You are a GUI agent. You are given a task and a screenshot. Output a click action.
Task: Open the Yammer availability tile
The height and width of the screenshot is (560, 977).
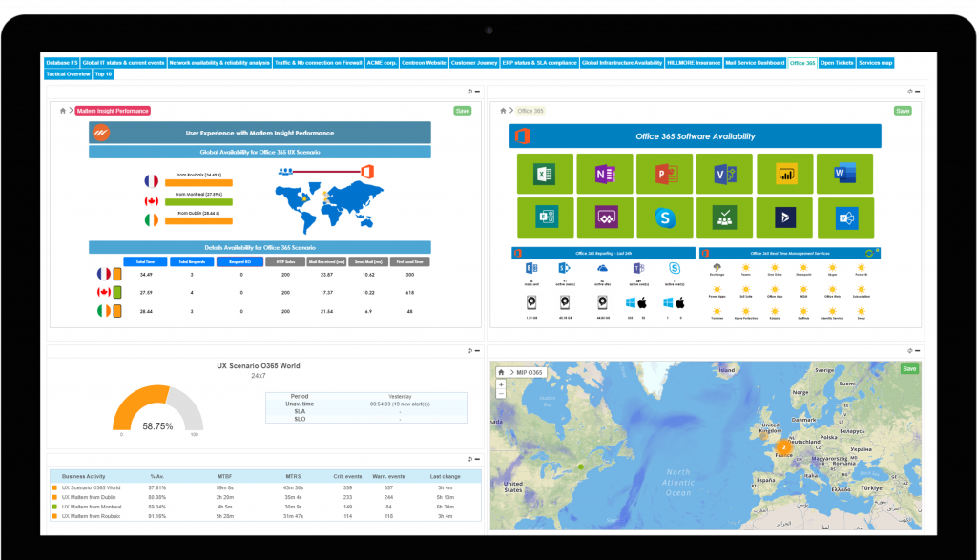pos(845,218)
